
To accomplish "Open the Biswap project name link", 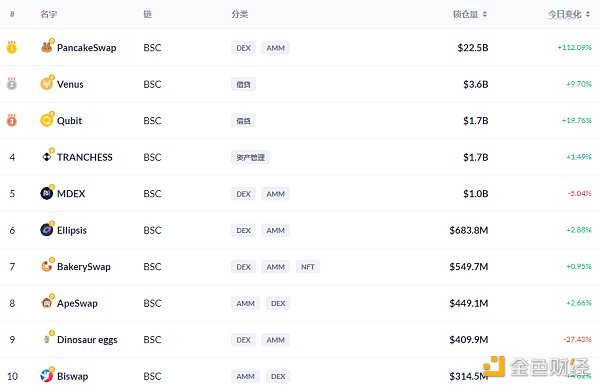I will (x=72, y=376).
